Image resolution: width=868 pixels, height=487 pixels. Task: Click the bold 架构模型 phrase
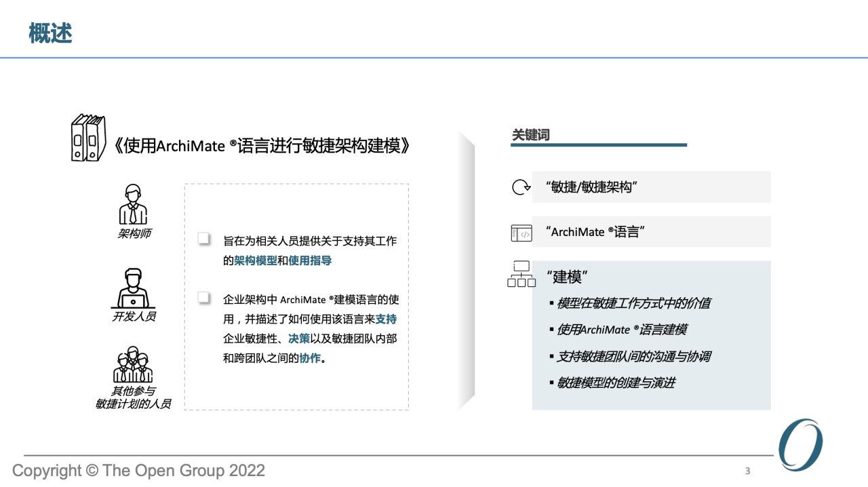click(x=256, y=260)
